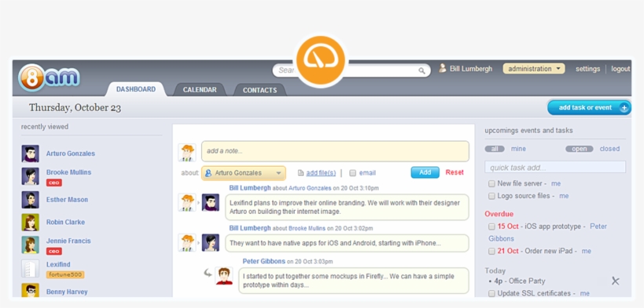Click Benny Harvey avatar in recently viewed

point(31,291)
